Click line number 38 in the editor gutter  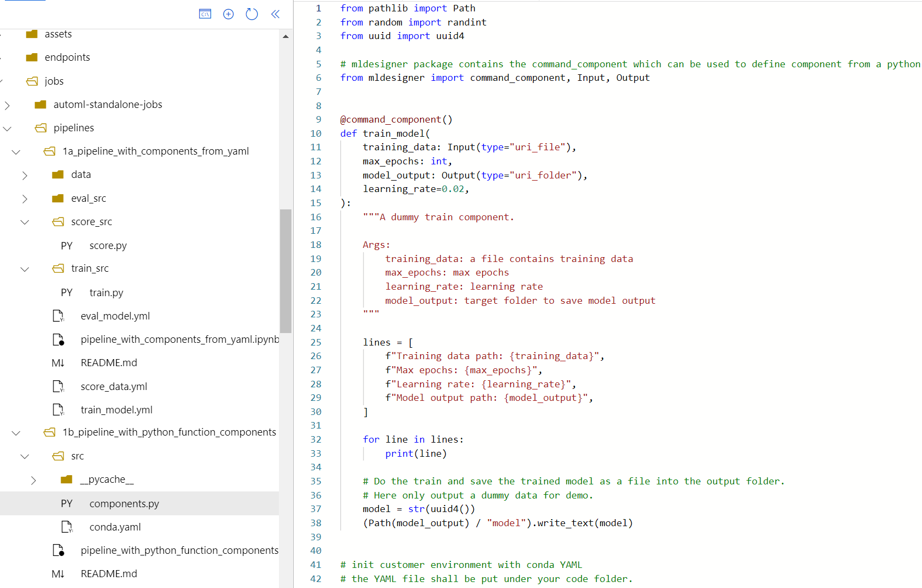tap(316, 523)
